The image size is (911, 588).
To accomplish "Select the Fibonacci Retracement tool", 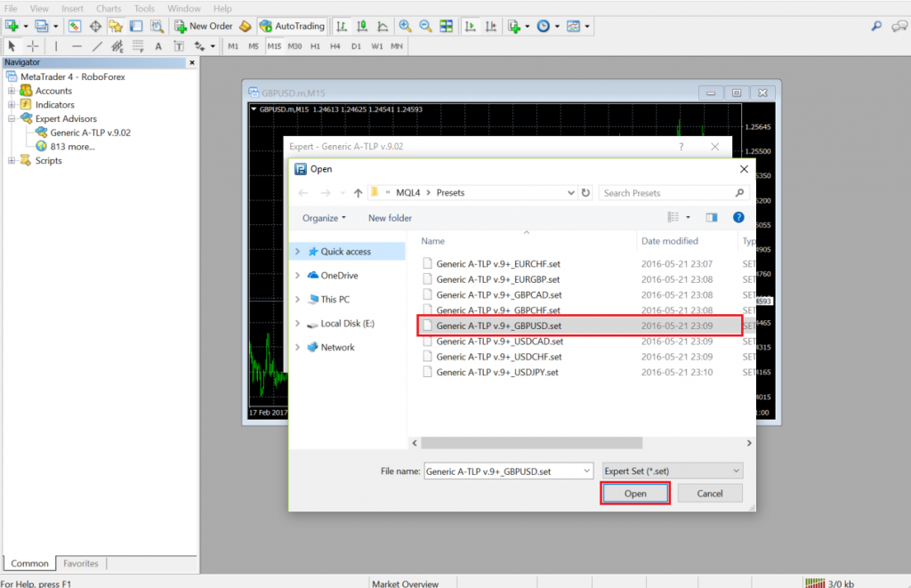I will click(x=138, y=46).
